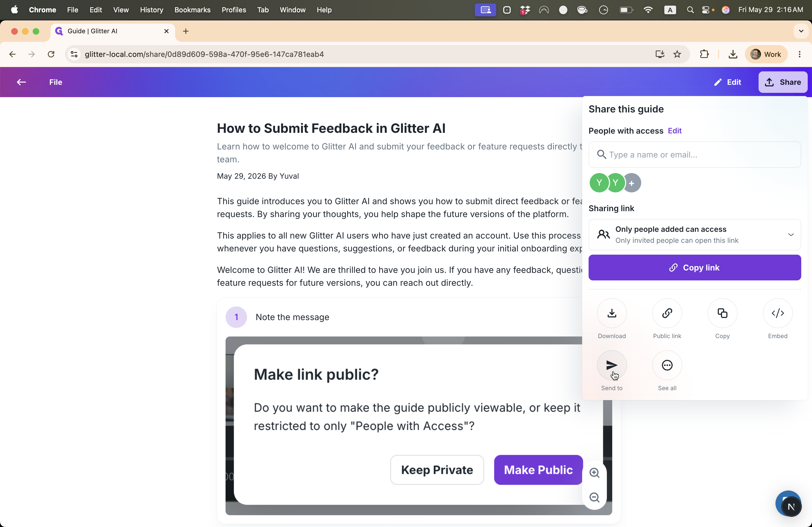Image resolution: width=812 pixels, height=527 pixels.
Task: Click the 'May 29, 2026 By Yuval' byline
Action: 258,176
